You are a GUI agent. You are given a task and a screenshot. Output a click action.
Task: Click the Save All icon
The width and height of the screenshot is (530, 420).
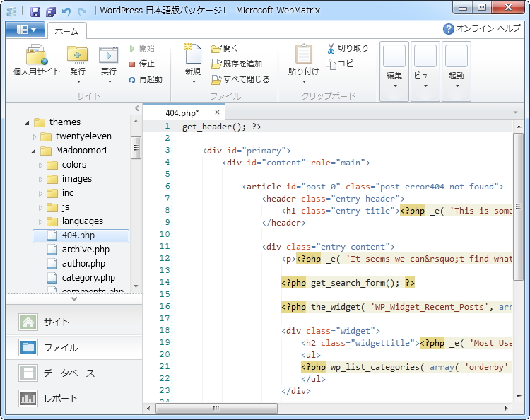tap(51, 12)
